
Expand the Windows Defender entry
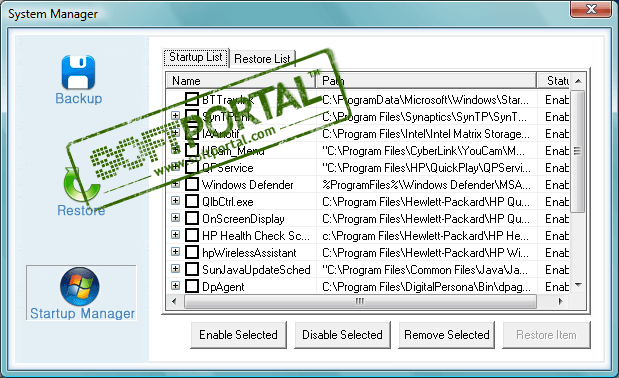coord(175,184)
